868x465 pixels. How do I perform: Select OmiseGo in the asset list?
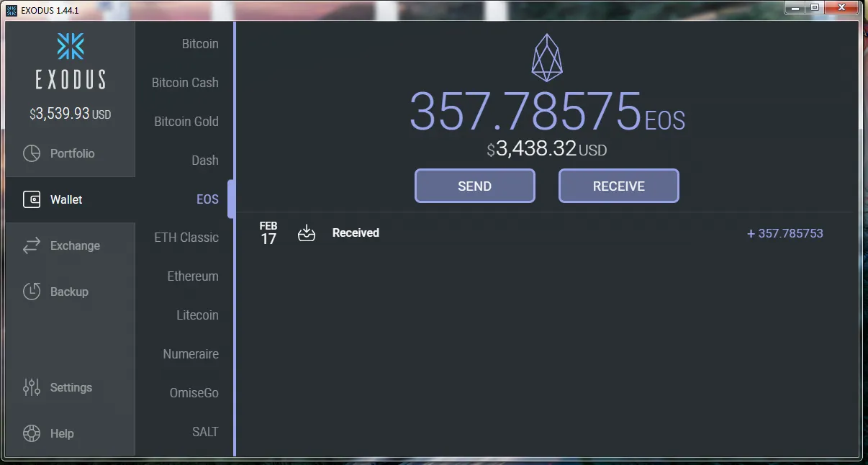(194, 393)
